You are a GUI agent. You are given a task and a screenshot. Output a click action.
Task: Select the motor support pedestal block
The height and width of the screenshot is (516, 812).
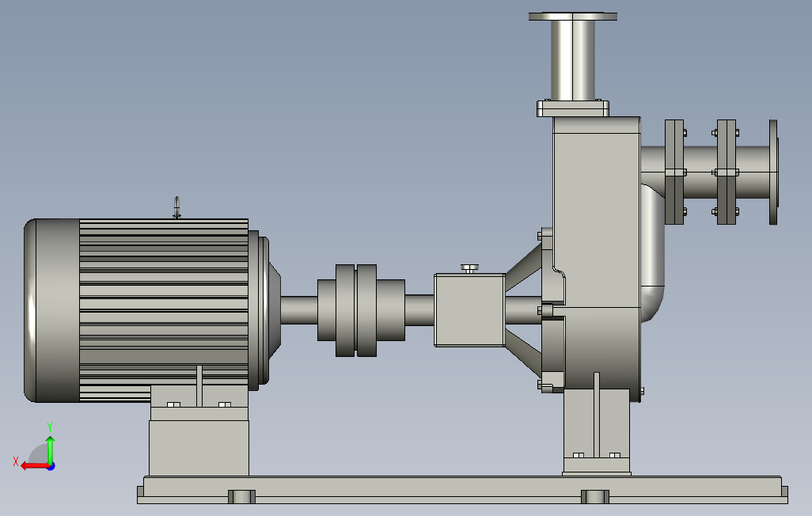tap(199, 448)
